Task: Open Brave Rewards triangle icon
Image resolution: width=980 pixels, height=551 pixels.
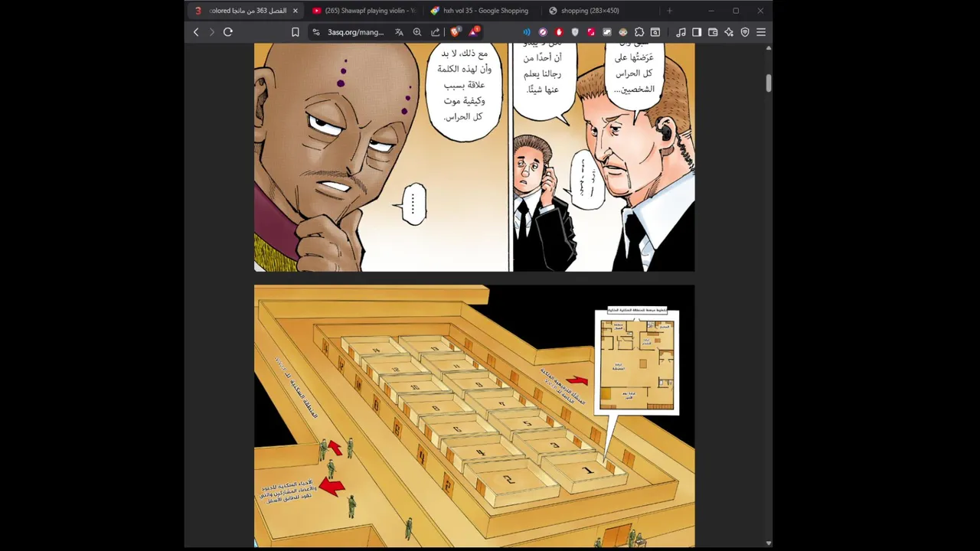Action: [474, 31]
